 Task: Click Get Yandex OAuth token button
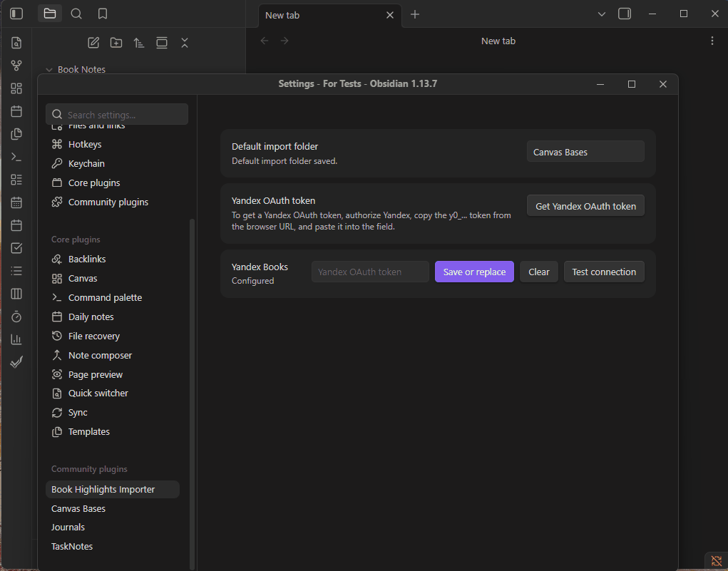[585, 206]
